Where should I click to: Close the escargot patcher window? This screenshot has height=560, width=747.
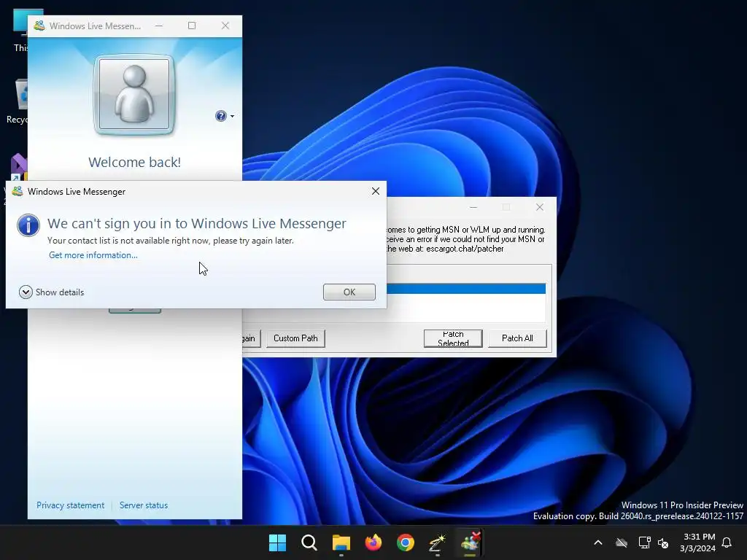coord(539,207)
